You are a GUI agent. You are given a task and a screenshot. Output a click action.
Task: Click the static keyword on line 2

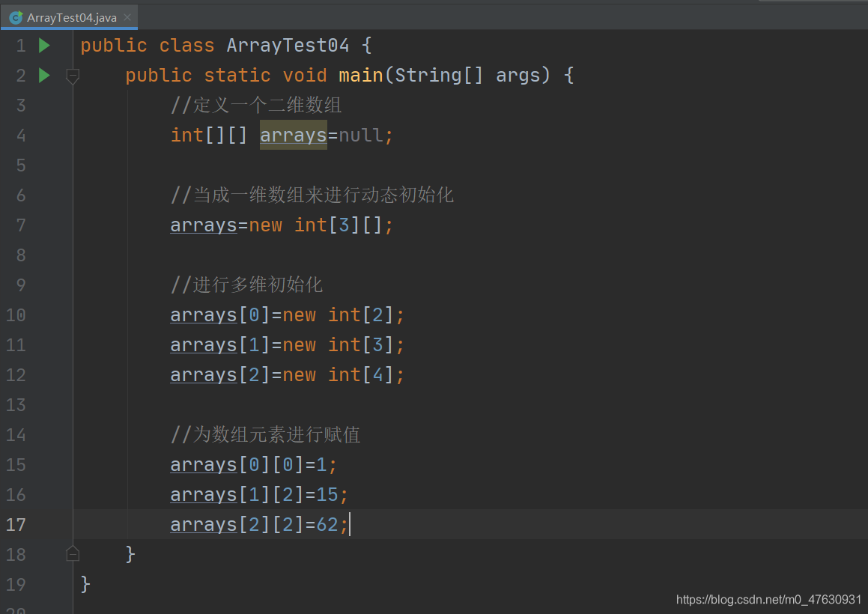tap(237, 76)
